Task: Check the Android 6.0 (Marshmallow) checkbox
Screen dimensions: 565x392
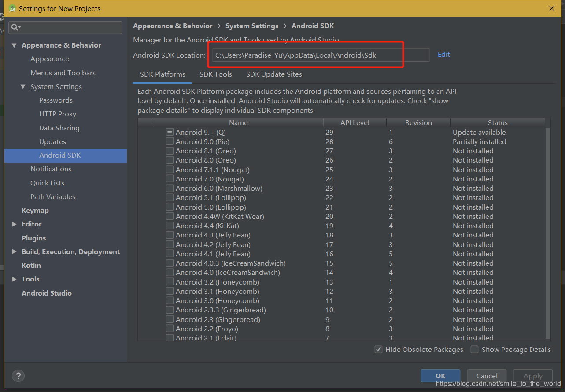Action: tap(170, 188)
